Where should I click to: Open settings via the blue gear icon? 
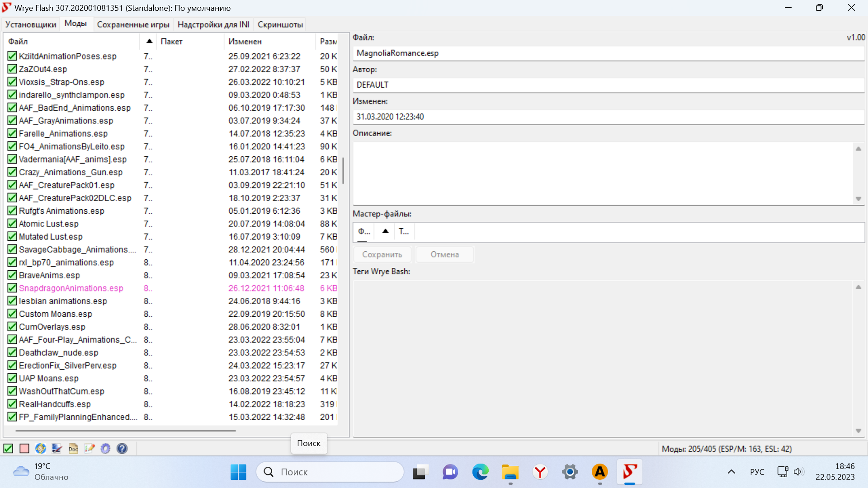coord(105,449)
